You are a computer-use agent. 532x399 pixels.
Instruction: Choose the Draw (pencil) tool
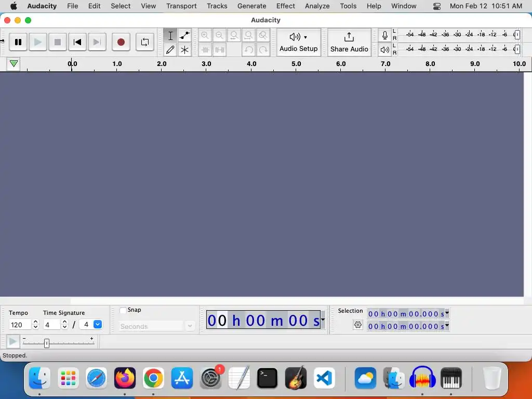click(170, 50)
